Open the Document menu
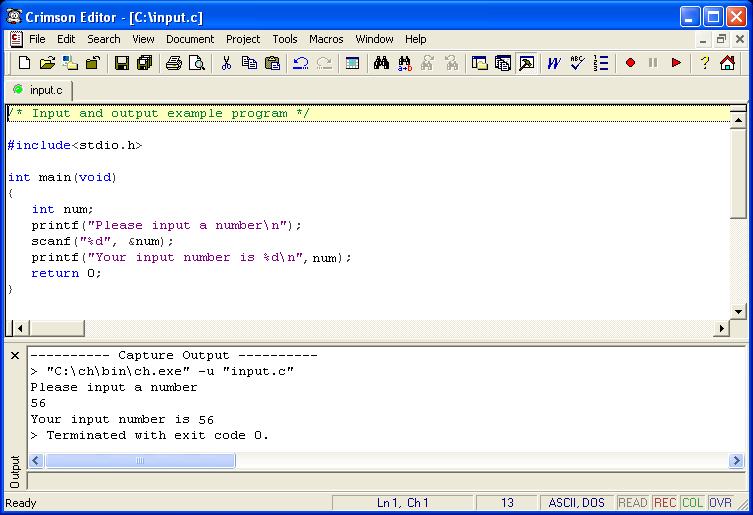This screenshot has height=515, width=753. coord(190,39)
